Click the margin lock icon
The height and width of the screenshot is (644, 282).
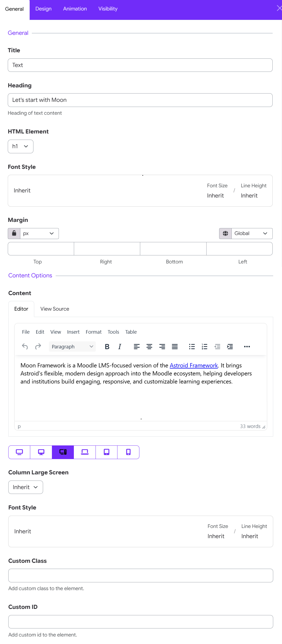click(x=14, y=233)
